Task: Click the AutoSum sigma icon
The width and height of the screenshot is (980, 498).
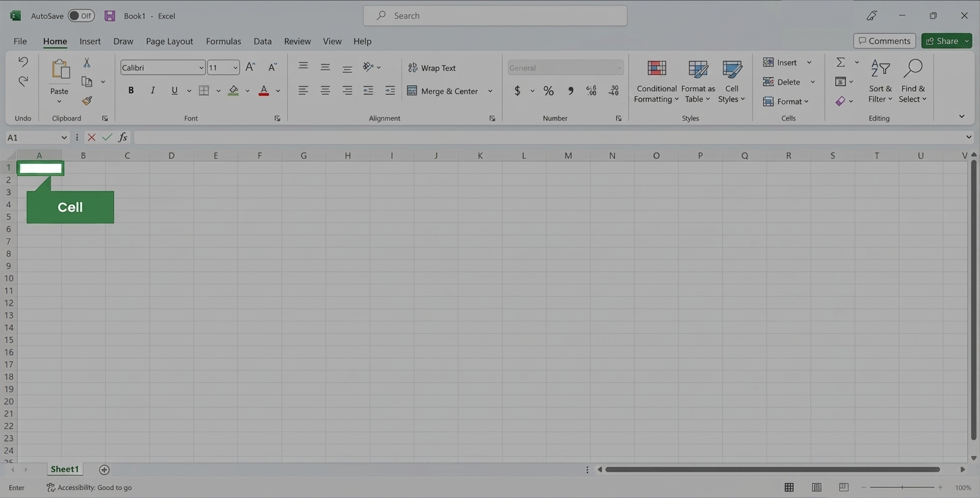Action: pyautogui.click(x=840, y=62)
